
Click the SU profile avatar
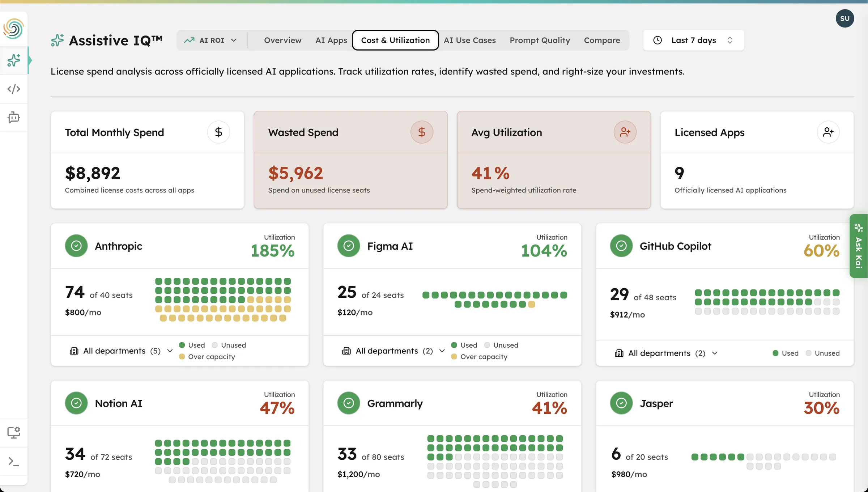click(x=845, y=18)
